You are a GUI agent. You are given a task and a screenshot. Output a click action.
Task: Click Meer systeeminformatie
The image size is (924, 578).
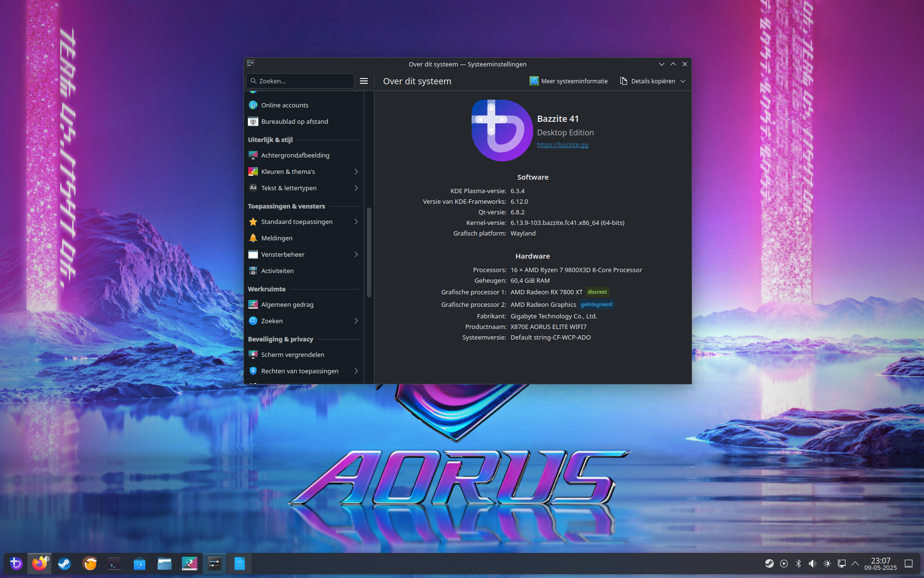pyautogui.click(x=569, y=81)
